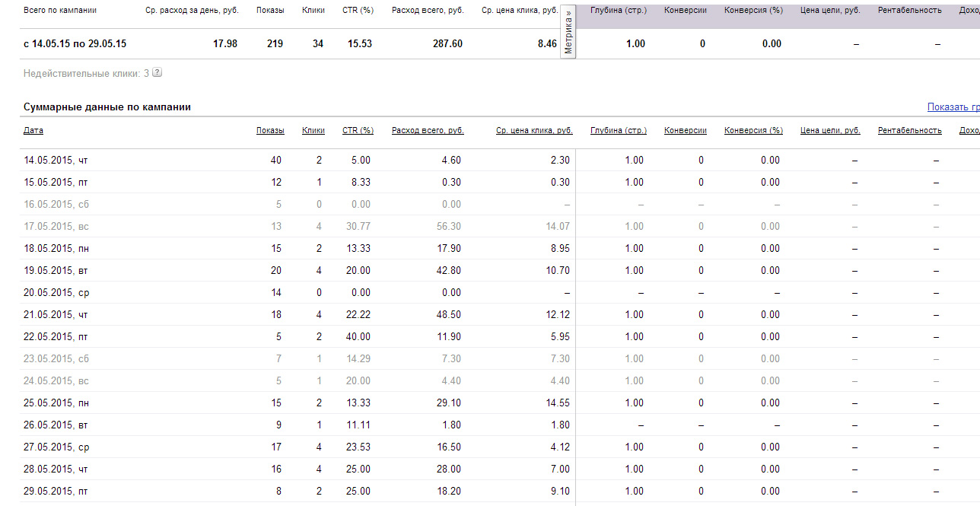The image size is (980, 506).
Task: Select the row date 18.05.2015, пн
Action: (56, 249)
